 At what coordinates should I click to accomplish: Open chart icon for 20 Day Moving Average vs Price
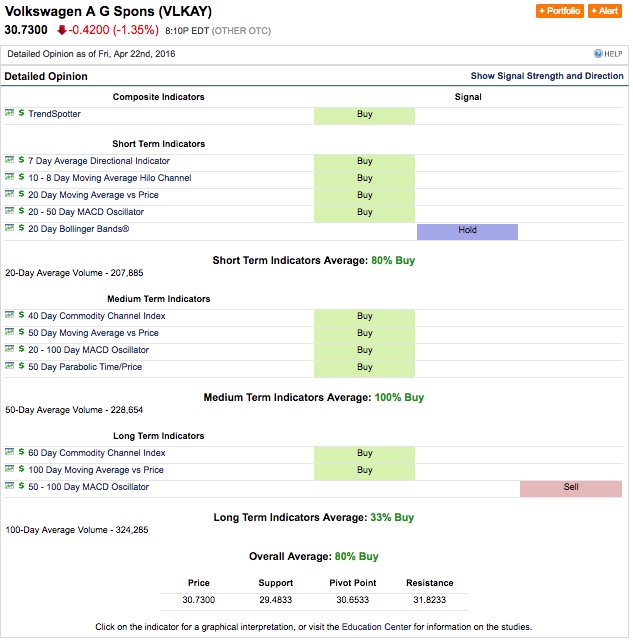pyautogui.click(x=9, y=194)
